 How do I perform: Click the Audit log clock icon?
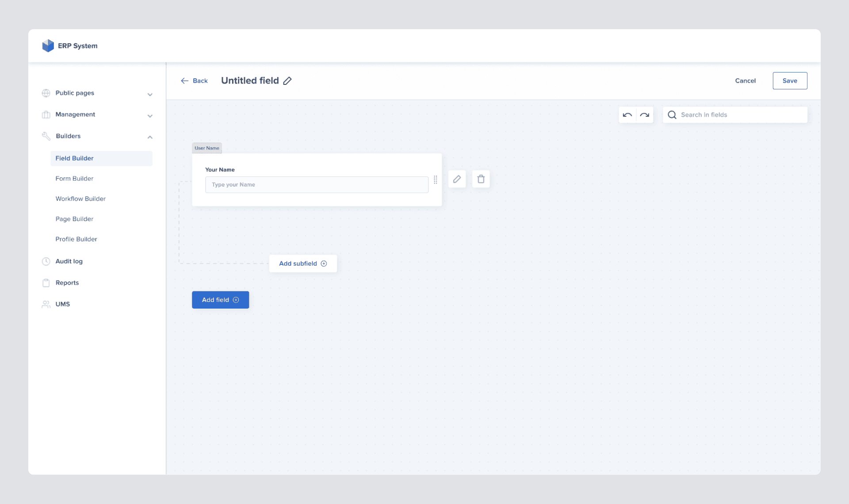coord(46,261)
